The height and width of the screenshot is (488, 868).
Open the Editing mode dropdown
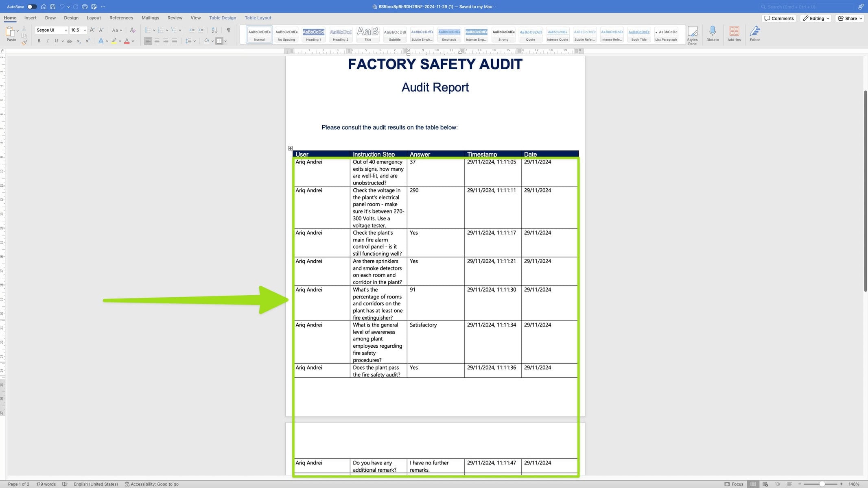point(816,18)
